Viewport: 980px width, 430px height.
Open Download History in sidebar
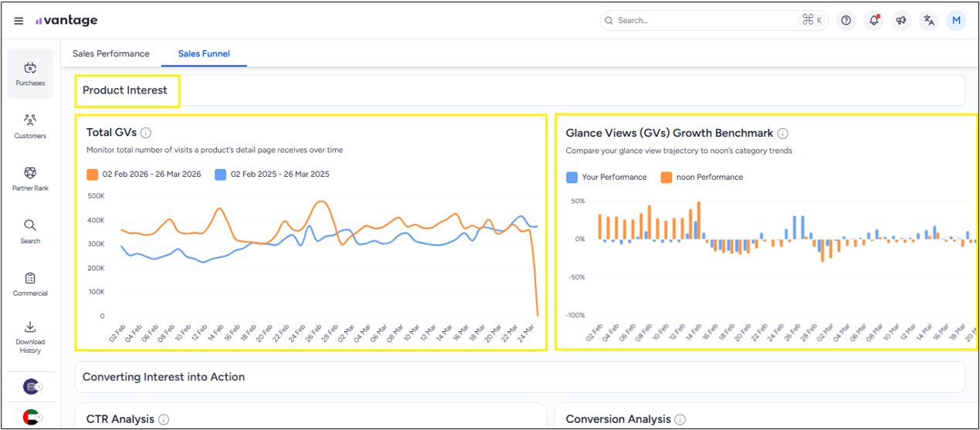coord(30,337)
